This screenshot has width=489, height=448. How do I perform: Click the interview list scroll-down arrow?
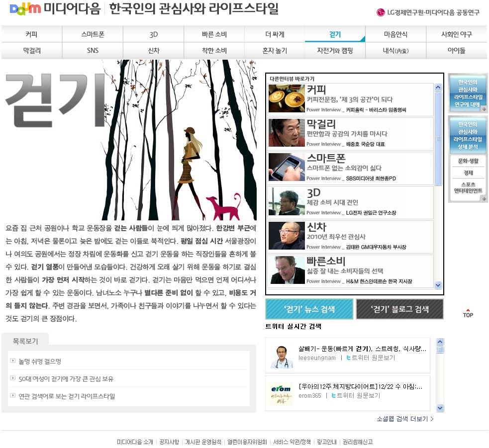pos(438,285)
